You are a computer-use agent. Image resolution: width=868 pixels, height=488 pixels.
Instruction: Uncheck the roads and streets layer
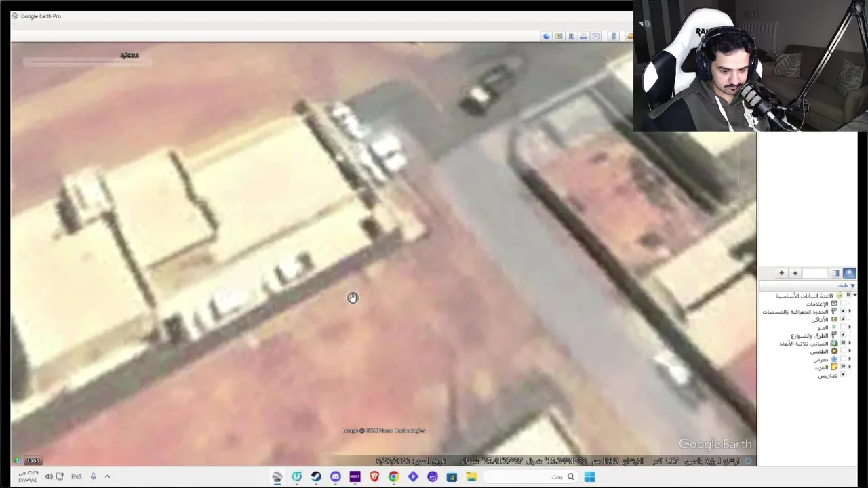pyautogui.click(x=844, y=335)
